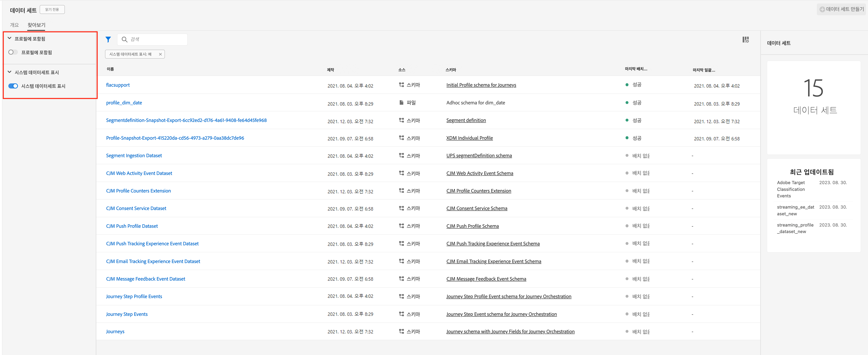Screen dimensions: 868x355
Task: Open the Journey Step Events dataset
Action: click(127, 314)
